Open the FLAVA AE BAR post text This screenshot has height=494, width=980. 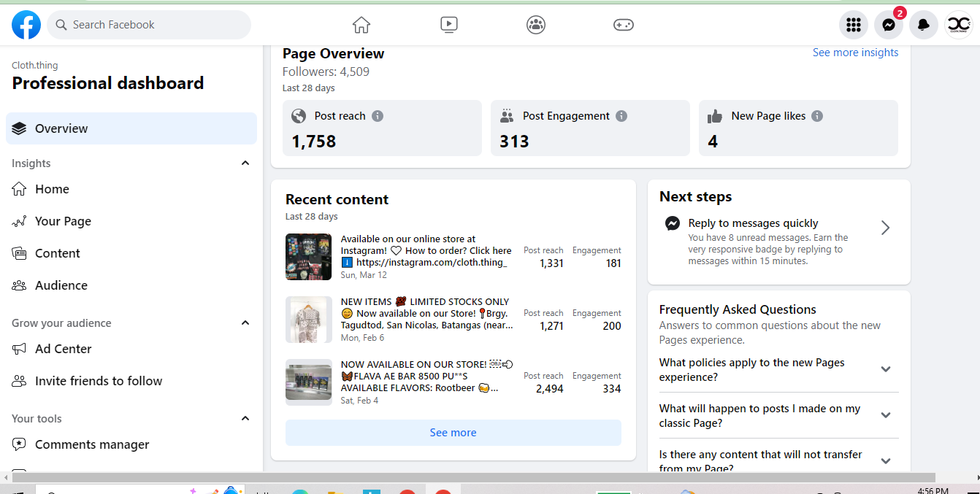[x=426, y=376]
